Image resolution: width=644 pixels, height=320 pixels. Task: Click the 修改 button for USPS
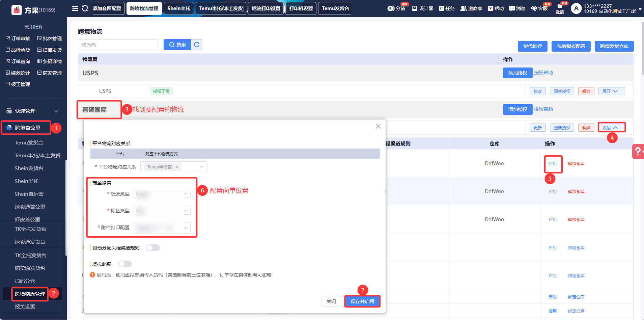tap(538, 91)
